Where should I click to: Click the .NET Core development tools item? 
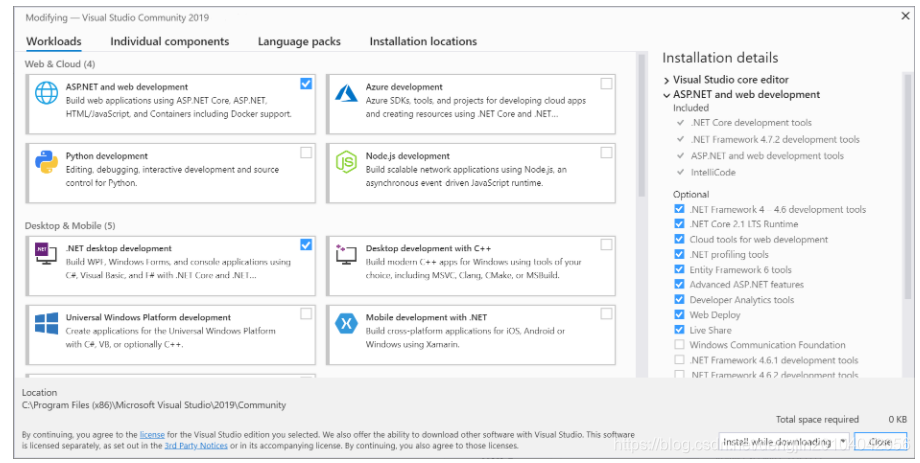(751, 123)
